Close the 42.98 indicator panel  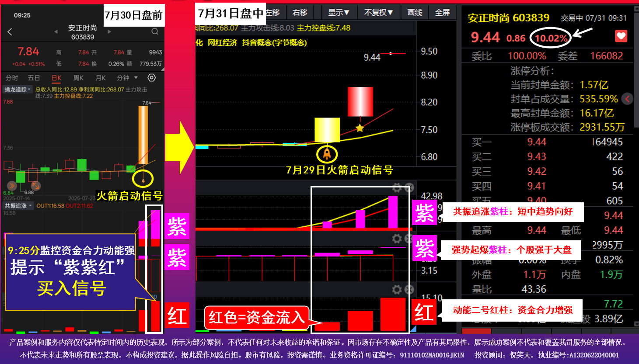click(x=409, y=188)
